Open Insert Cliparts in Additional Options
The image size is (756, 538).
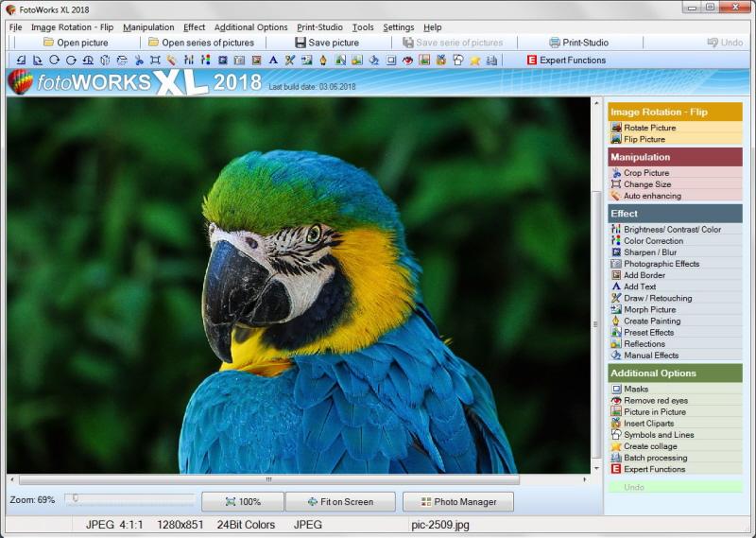pos(648,424)
